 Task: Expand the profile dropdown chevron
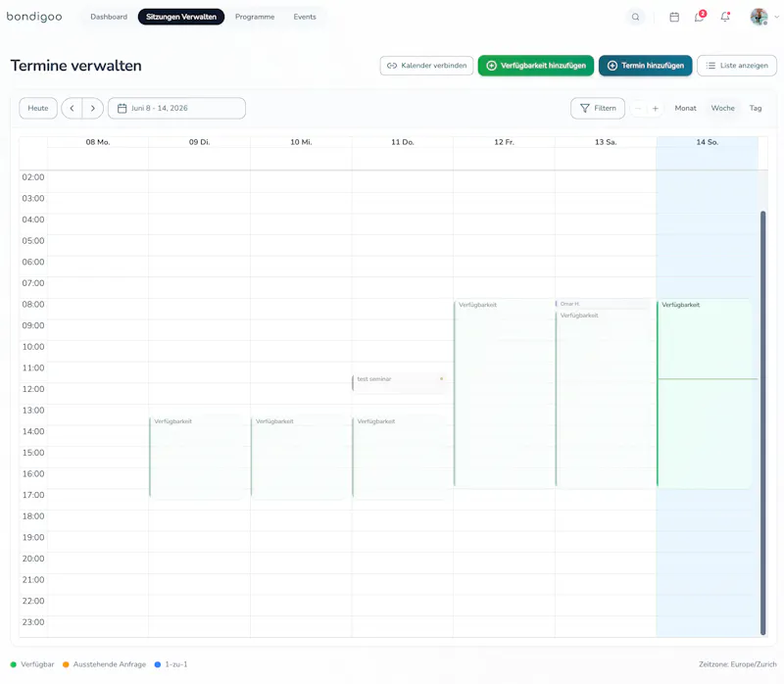(776, 17)
